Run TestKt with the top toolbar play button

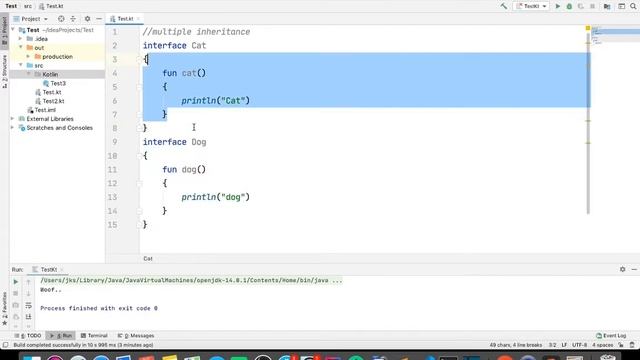(x=558, y=6)
